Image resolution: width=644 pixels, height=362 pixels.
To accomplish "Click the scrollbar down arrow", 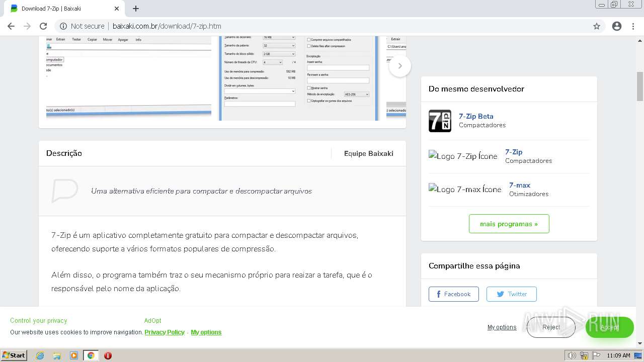I will click(640, 343).
